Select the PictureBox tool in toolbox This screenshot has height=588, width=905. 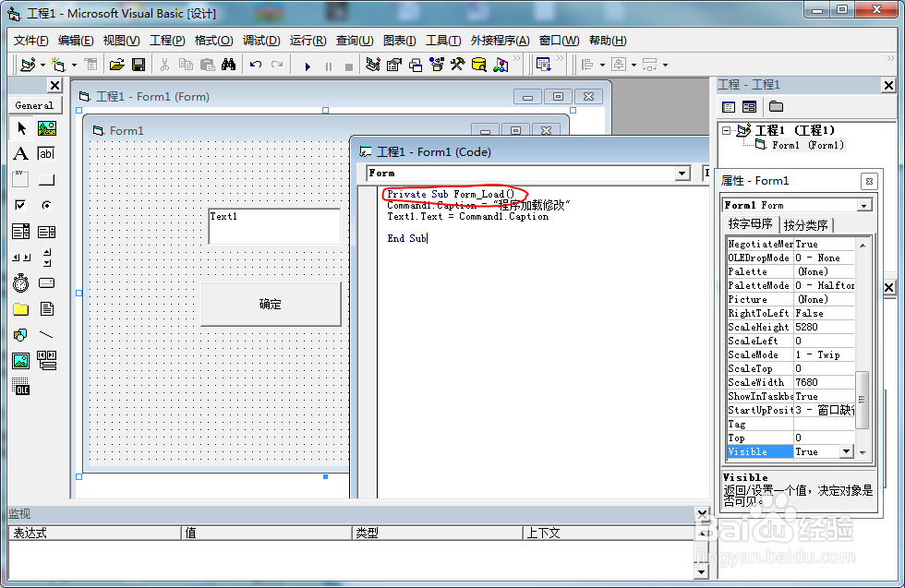[47, 127]
